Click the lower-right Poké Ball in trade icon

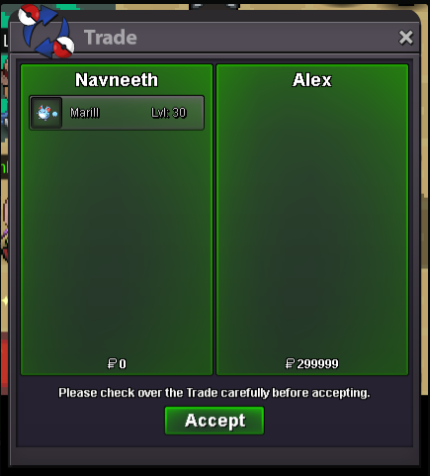64,47
